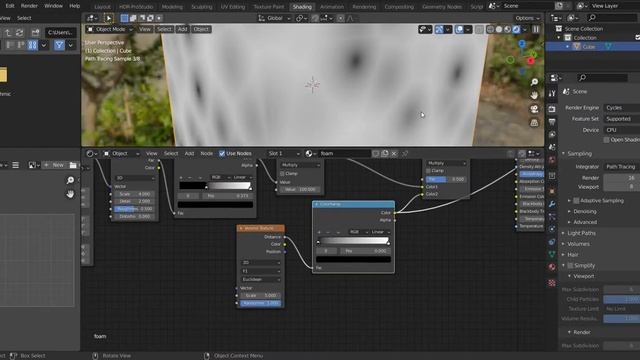The image size is (640, 360).
Task: Switch to orthographic view via grid icon
Action: tap(534, 122)
